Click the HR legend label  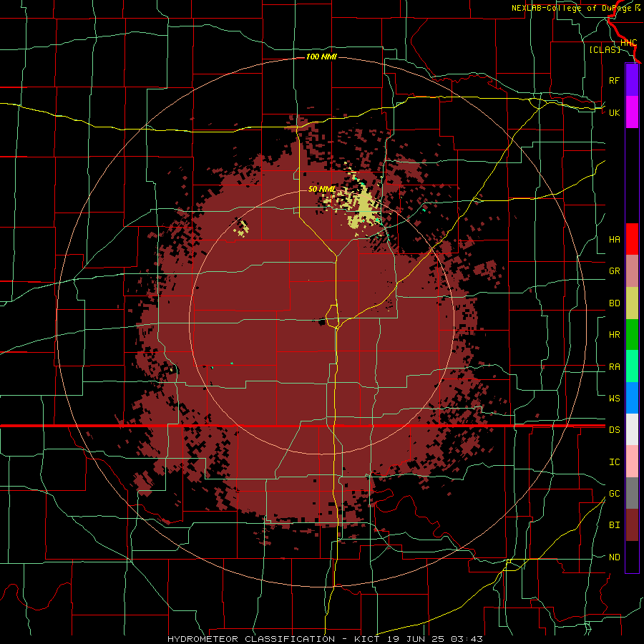(x=615, y=335)
